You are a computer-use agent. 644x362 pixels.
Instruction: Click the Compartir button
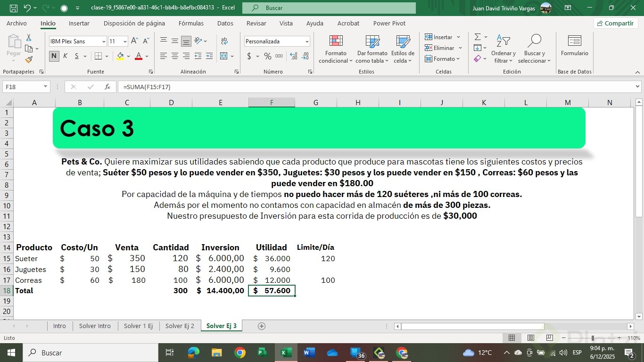pyautogui.click(x=616, y=23)
